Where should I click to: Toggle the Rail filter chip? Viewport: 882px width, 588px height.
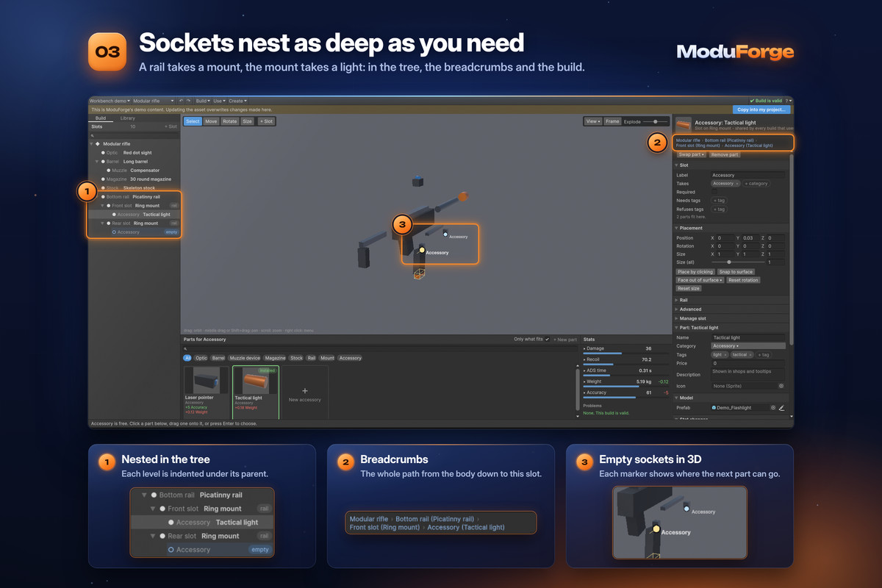pos(312,358)
